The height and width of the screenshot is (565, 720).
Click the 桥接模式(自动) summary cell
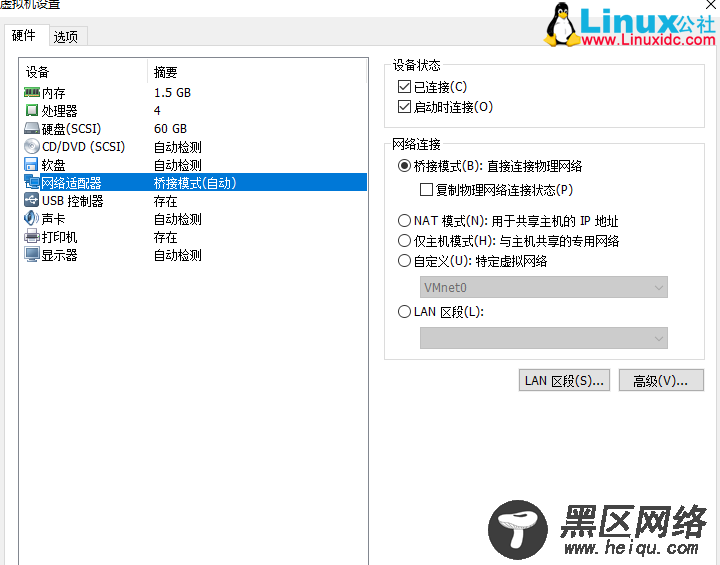tap(195, 183)
